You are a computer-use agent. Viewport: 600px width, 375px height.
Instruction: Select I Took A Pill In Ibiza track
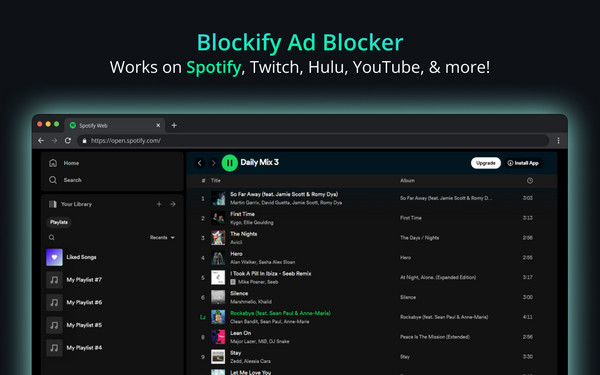pyautogui.click(x=271, y=273)
